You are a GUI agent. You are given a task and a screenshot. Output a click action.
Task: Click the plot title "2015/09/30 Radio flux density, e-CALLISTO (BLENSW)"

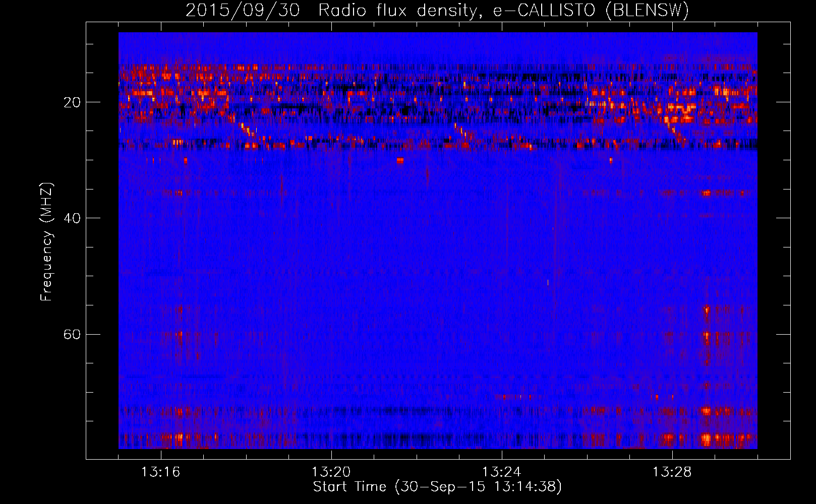pyautogui.click(x=437, y=10)
